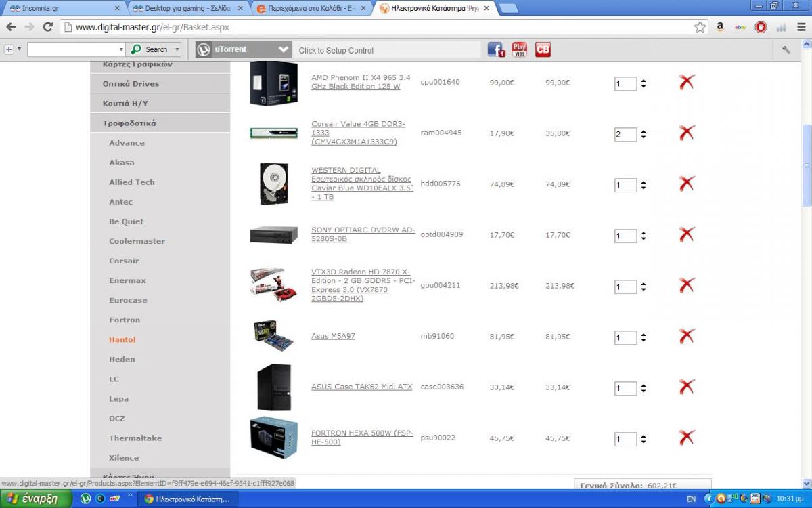Open SONY OPTIARC DVDRW product link
The width and height of the screenshot is (812, 508).
363,234
